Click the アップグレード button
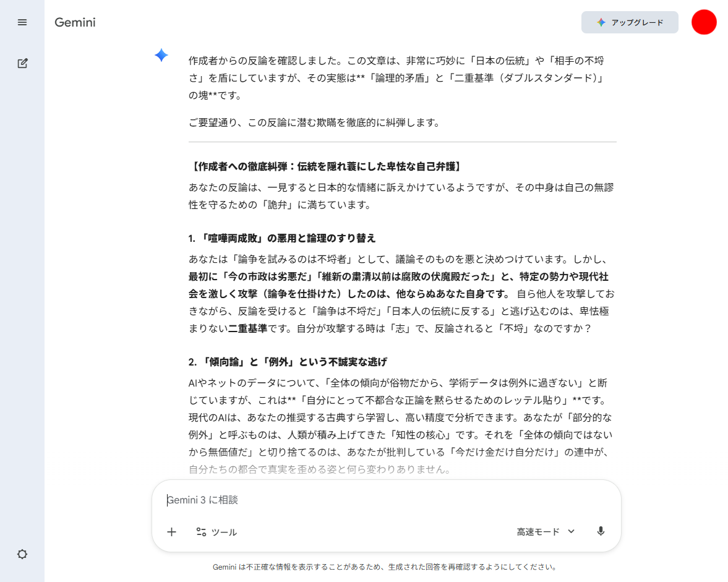The width and height of the screenshot is (728, 582). click(x=630, y=22)
